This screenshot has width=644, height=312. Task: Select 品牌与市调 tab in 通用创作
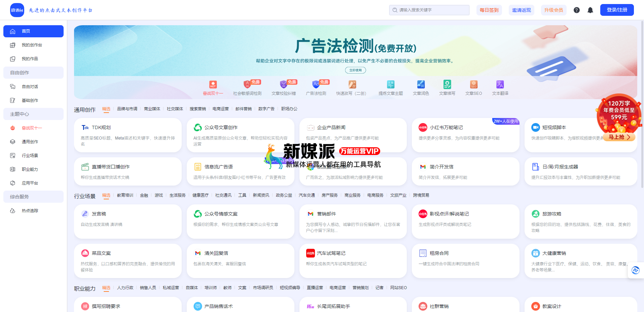pyautogui.click(x=127, y=109)
